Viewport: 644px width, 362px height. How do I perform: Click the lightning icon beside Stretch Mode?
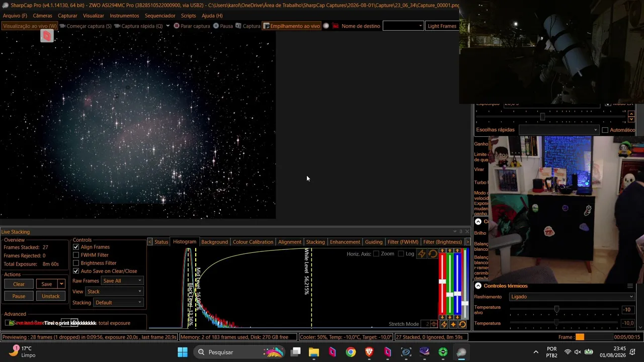pyautogui.click(x=444, y=324)
